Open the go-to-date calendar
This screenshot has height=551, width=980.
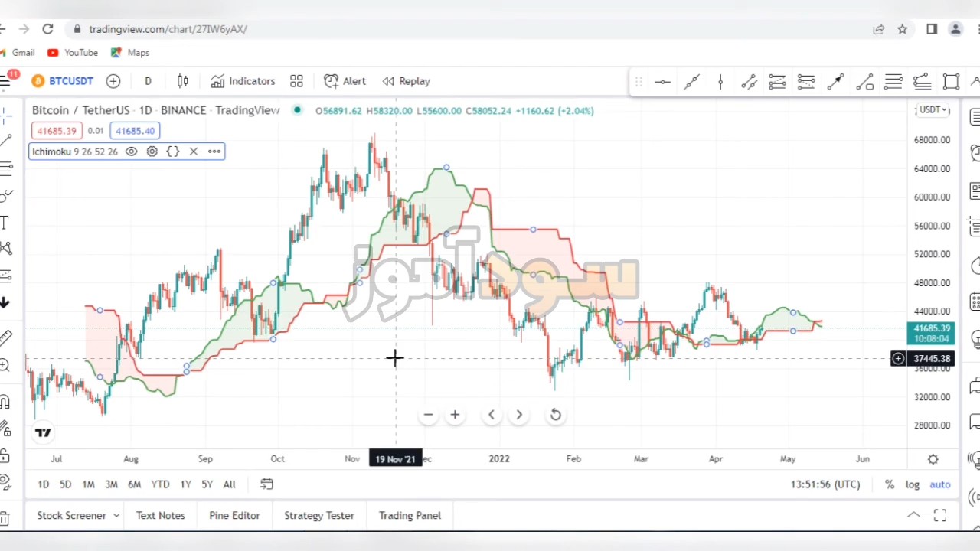tap(266, 484)
